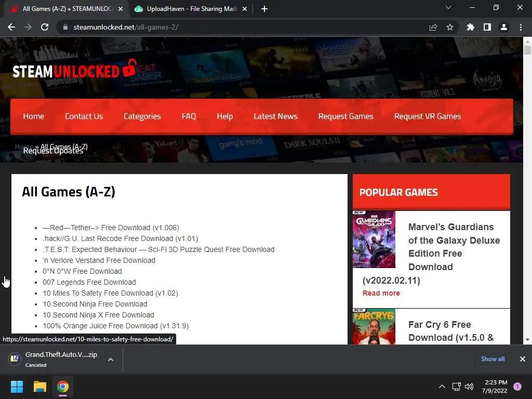Click Show all downloads

[493, 359]
